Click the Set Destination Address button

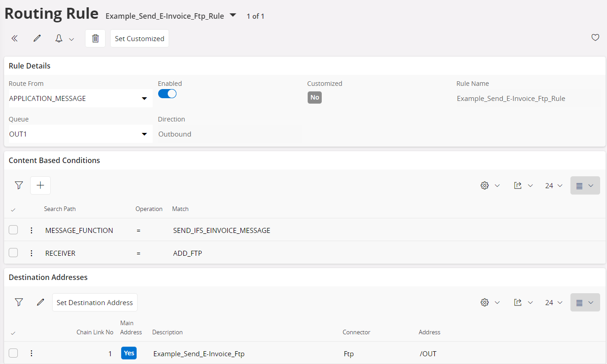click(95, 302)
